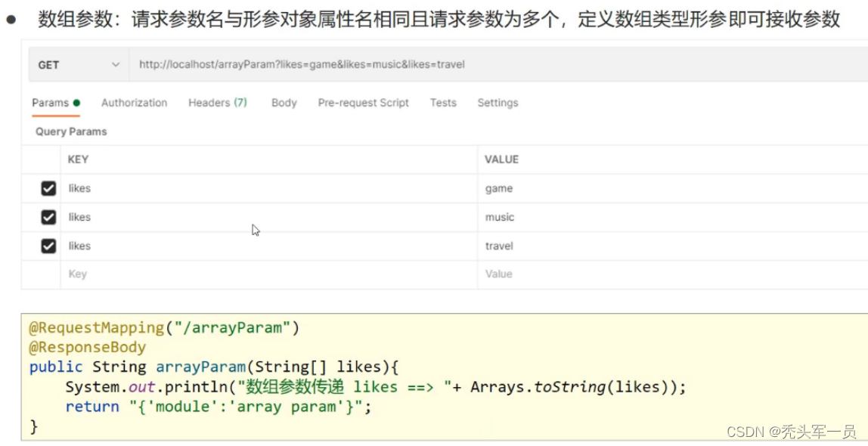Uncheck the checkbox for likes game row
Viewport: 868px width, 446px height.
(48, 188)
